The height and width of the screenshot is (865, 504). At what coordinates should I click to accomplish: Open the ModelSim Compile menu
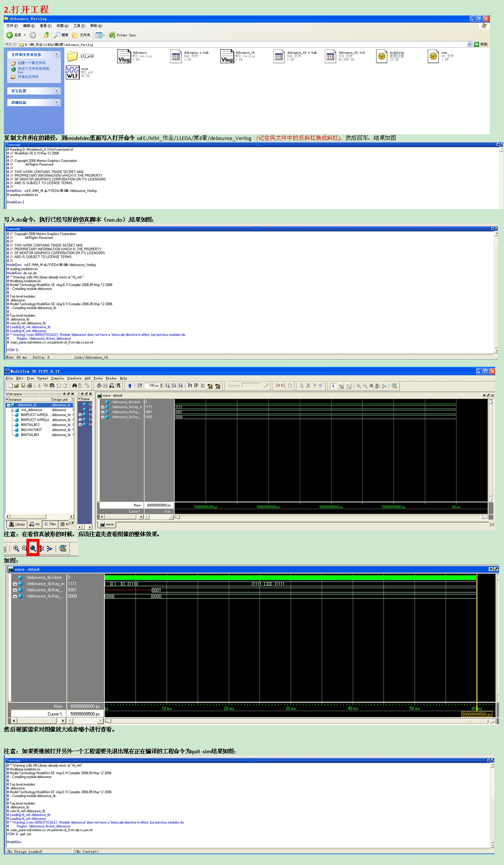(x=57, y=378)
